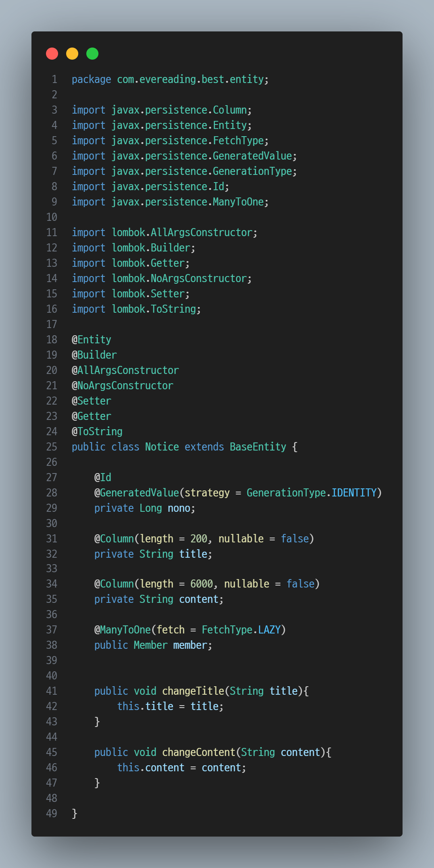Click the changeContent method name
The image size is (434, 868).
point(199,752)
